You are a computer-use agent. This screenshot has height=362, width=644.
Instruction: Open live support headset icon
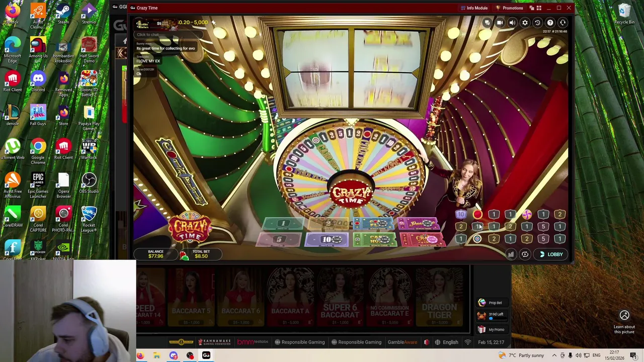562,23
